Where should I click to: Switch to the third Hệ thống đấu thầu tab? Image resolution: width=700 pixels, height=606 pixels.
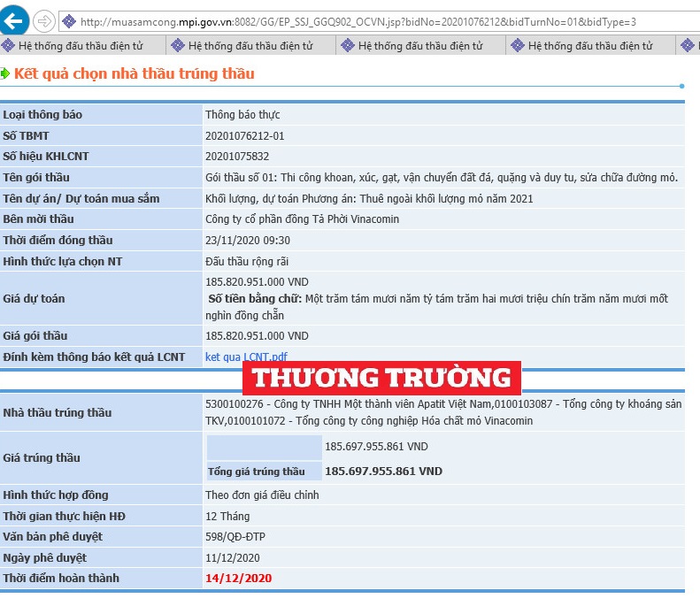(x=420, y=45)
